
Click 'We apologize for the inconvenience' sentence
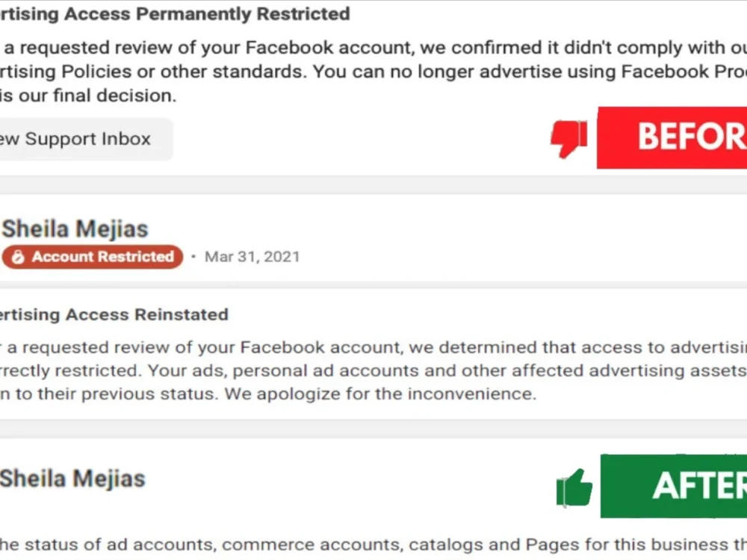(380, 393)
